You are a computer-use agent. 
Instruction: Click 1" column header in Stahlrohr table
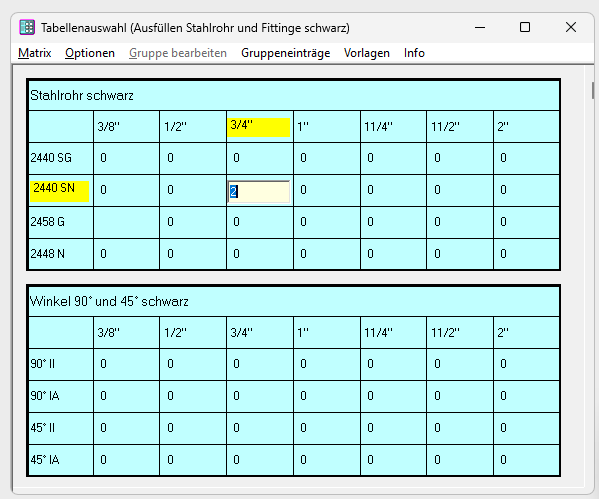point(327,126)
